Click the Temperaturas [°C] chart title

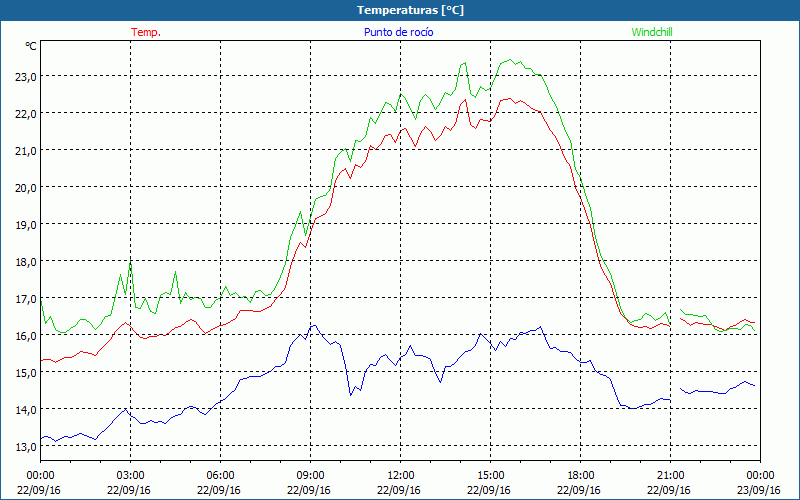coord(410,10)
